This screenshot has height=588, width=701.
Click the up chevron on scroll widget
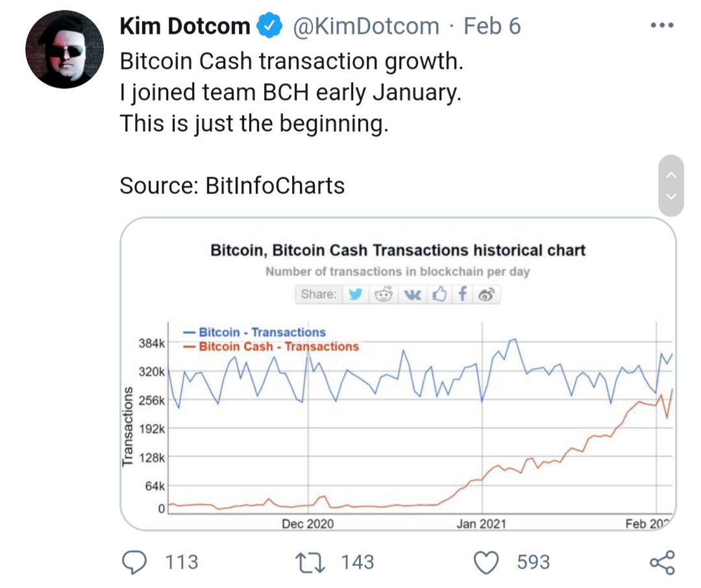[671, 175]
